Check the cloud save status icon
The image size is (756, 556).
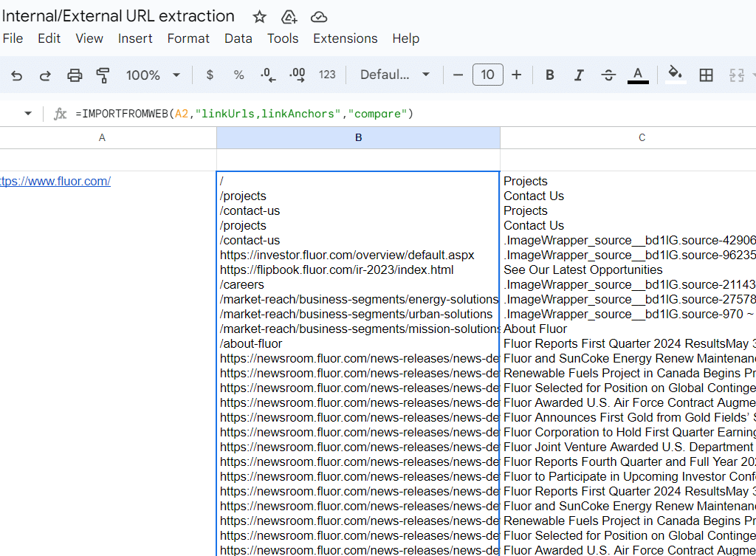click(318, 17)
